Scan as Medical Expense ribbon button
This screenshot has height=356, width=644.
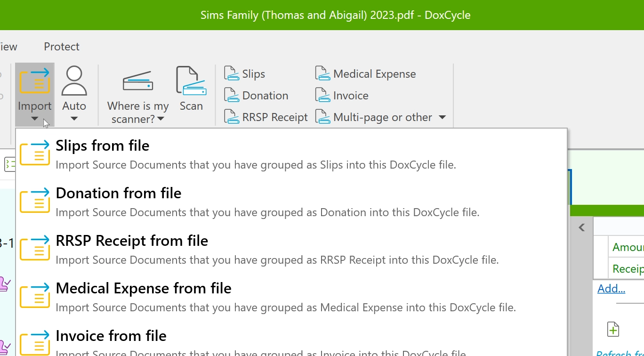pos(366,74)
